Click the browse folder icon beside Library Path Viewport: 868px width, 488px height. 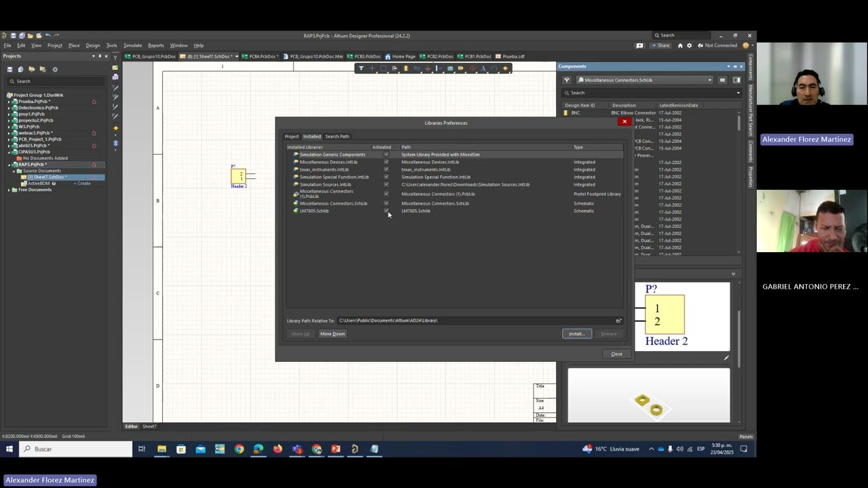pos(618,321)
